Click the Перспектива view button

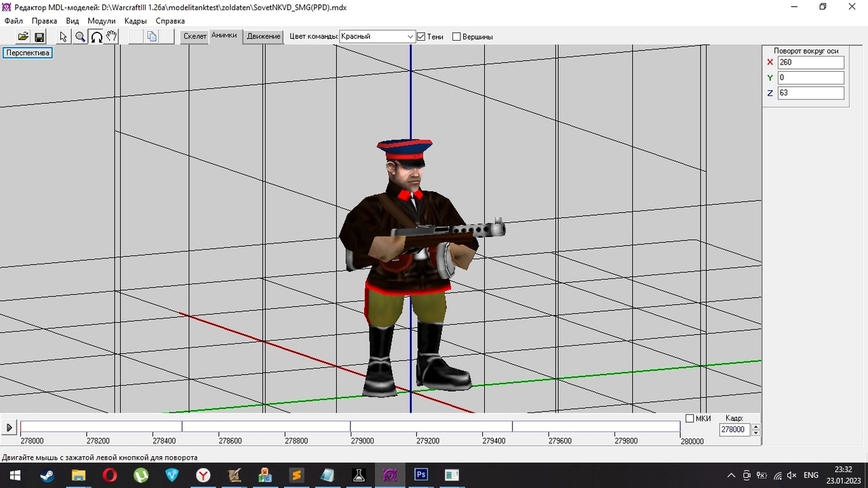(x=28, y=53)
